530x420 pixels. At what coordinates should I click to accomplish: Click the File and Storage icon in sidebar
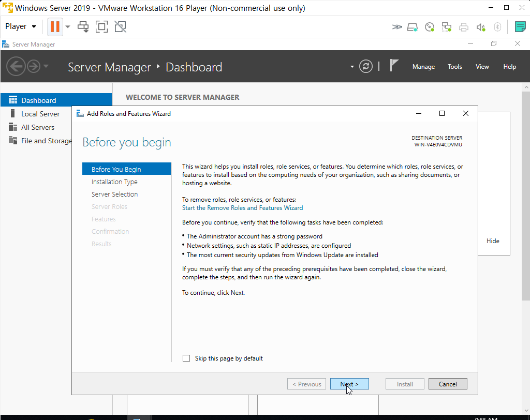tap(13, 140)
